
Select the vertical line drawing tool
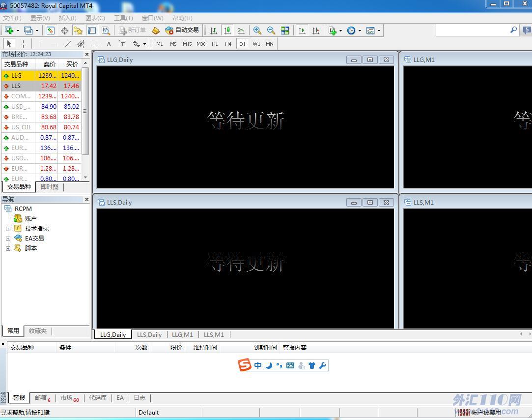click(40, 44)
